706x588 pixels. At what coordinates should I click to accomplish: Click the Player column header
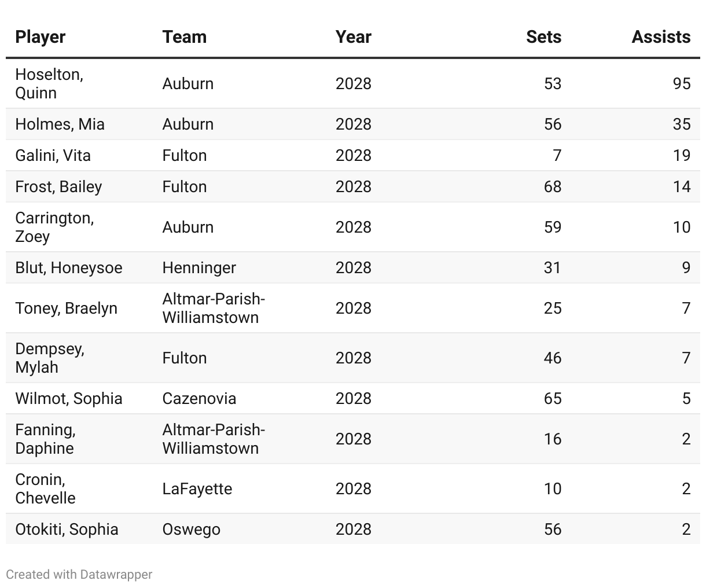coord(41,37)
